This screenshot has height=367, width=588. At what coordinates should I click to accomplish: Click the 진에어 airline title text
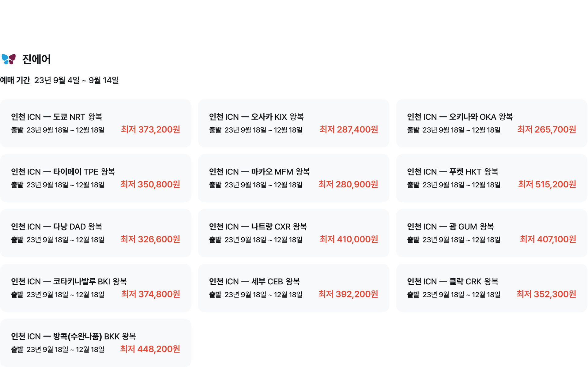point(36,59)
